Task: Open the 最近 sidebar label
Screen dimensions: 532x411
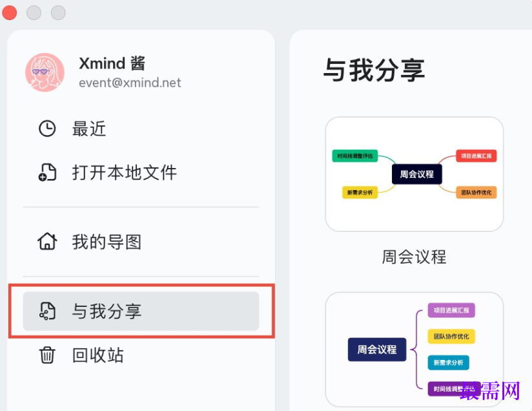Action: pos(89,129)
